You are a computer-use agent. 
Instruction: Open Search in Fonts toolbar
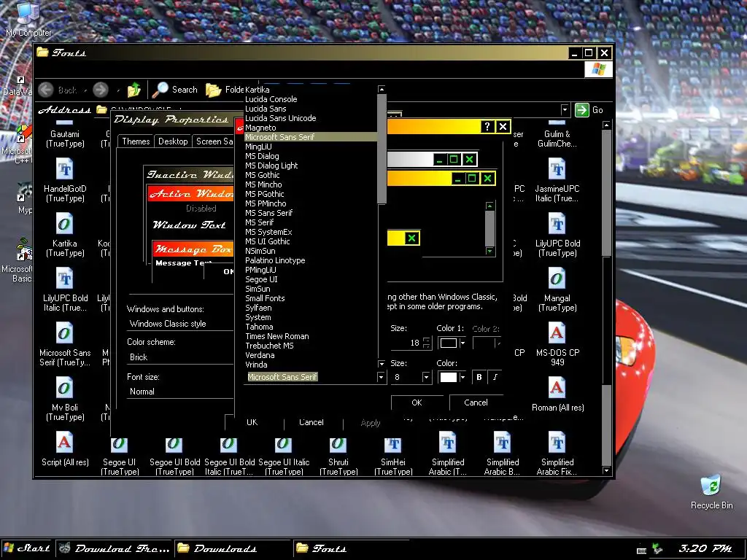174,90
